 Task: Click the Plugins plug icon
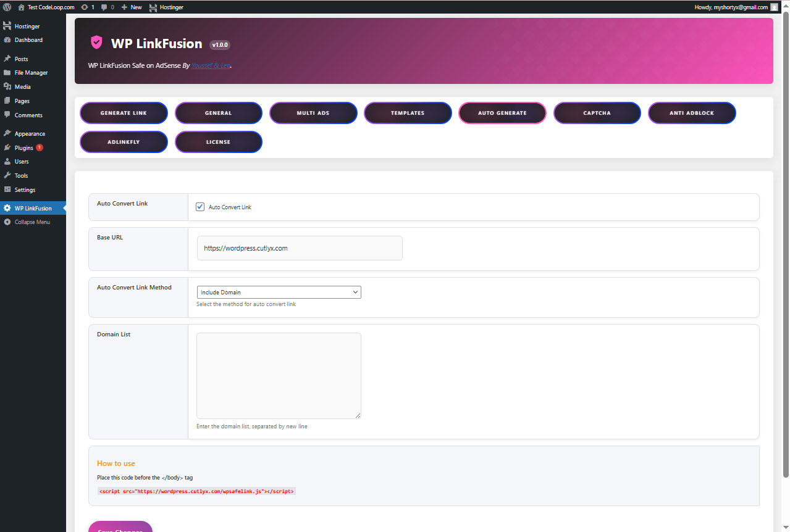tap(7, 148)
